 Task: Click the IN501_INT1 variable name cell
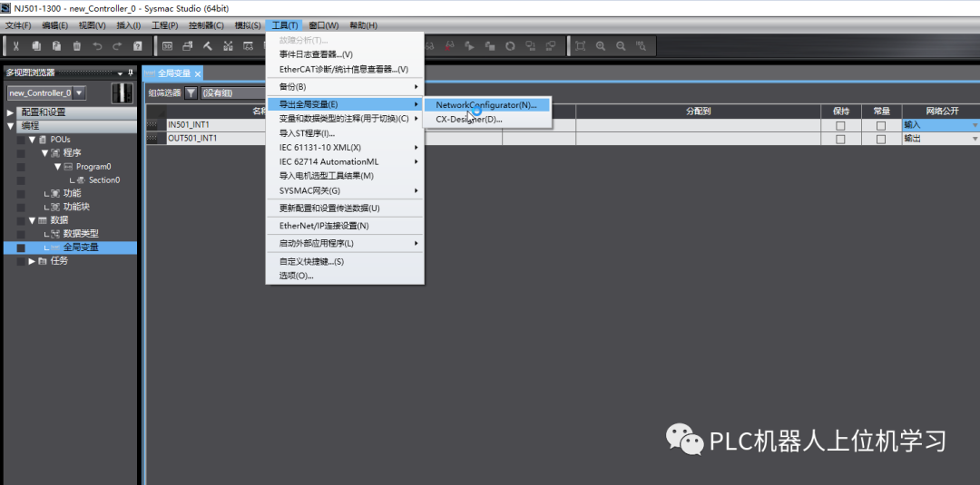click(216, 125)
